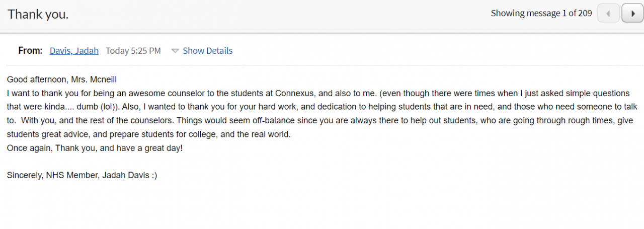The height and width of the screenshot is (229, 644).
Task: Expand the Show Details disclosure triangle
Action: click(x=175, y=51)
